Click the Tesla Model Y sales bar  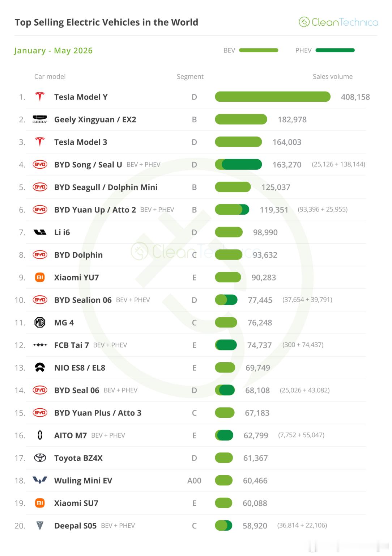coord(273,97)
